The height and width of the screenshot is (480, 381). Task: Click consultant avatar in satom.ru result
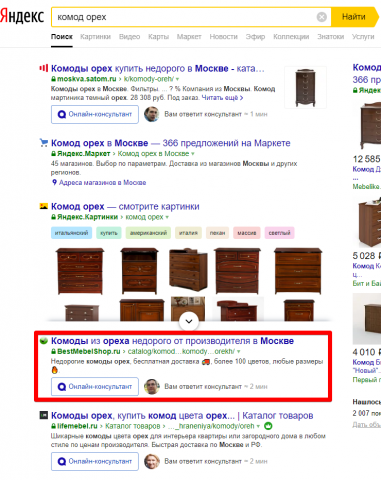152,114
